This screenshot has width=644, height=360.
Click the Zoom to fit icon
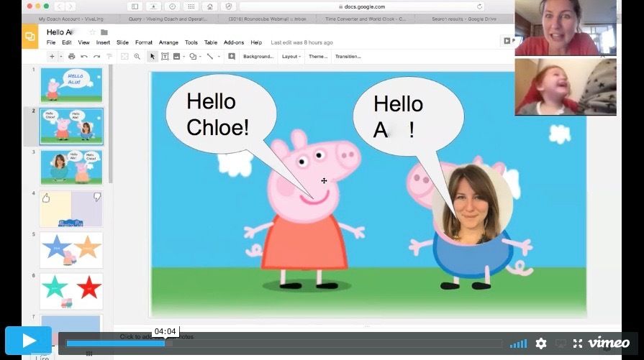[x=124, y=57]
